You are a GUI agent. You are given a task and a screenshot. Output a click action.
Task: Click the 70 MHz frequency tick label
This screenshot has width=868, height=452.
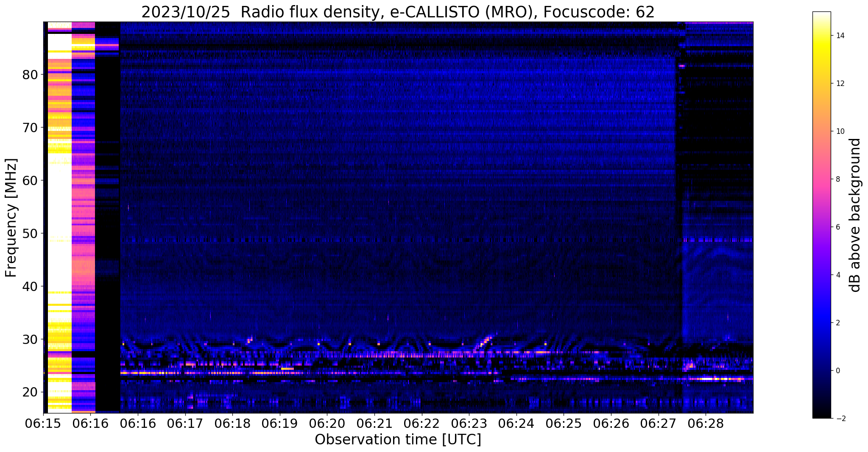tap(30, 128)
